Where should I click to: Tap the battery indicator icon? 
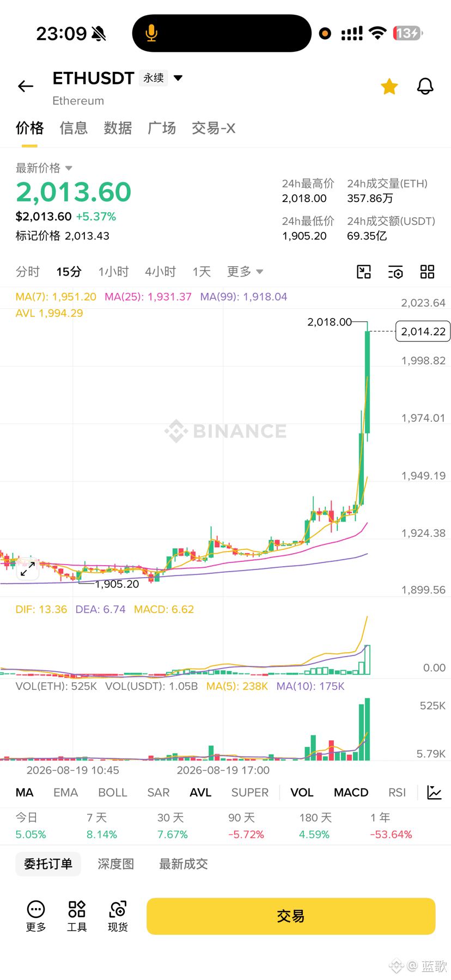(408, 33)
